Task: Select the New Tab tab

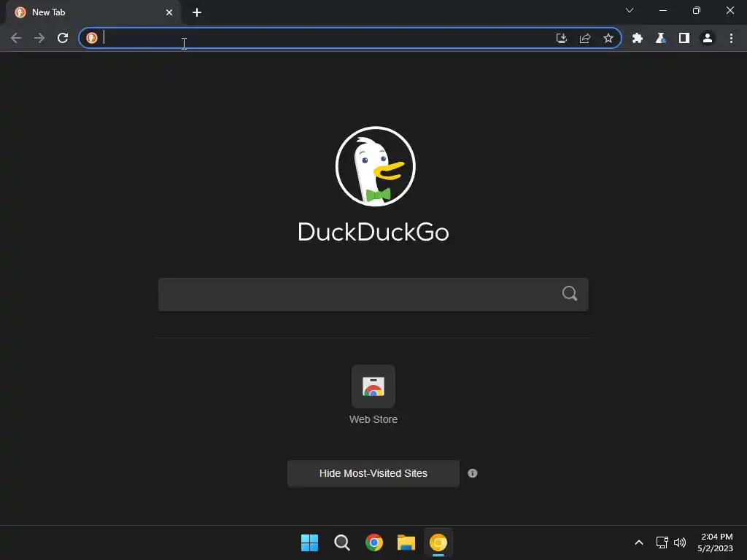Action: pos(93,12)
